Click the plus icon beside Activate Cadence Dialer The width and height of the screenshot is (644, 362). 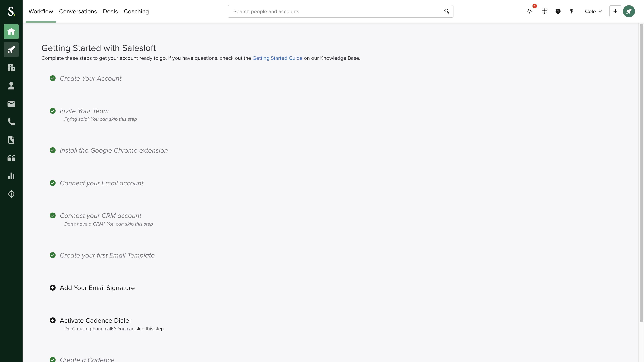[52, 320]
